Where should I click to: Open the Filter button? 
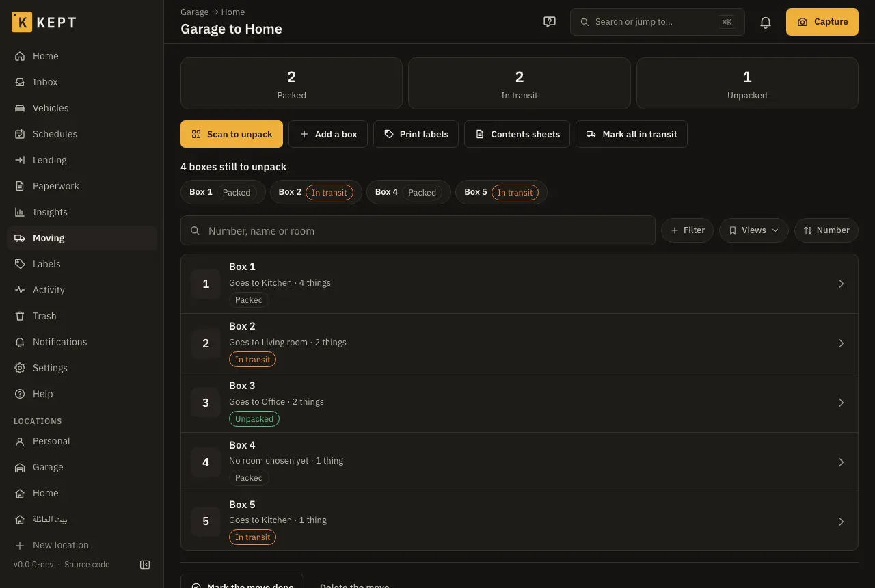tap(687, 230)
